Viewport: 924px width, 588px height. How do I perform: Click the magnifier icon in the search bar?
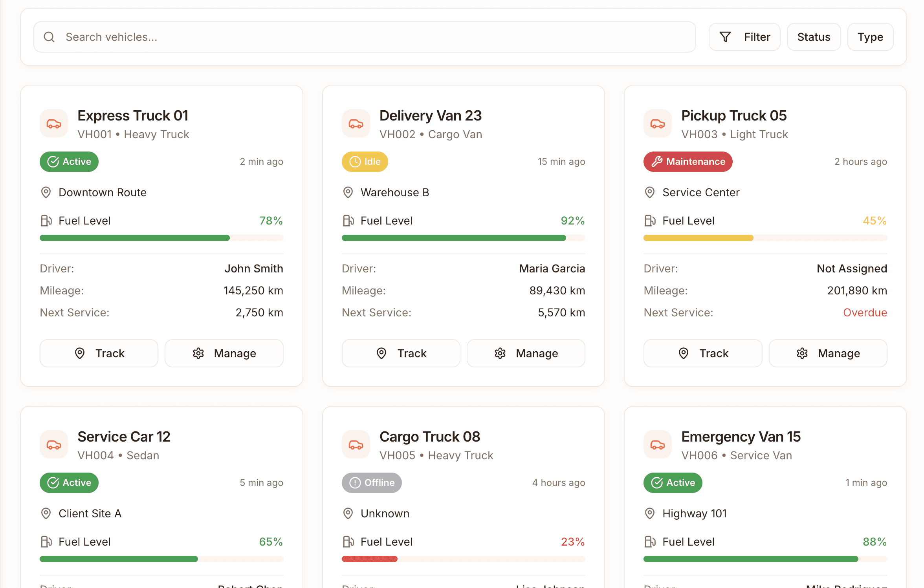(49, 37)
